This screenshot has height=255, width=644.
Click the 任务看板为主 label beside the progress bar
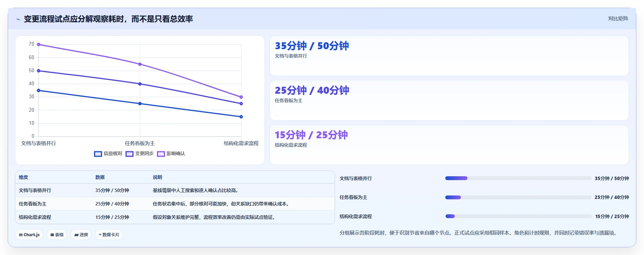(x=353, y=197)
